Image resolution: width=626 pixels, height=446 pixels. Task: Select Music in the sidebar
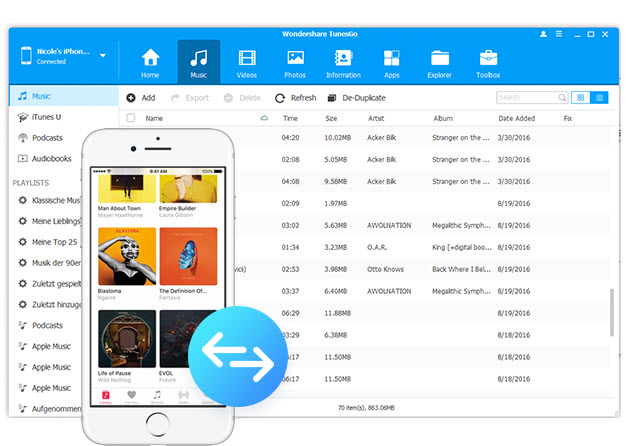(x=64, y=96)
